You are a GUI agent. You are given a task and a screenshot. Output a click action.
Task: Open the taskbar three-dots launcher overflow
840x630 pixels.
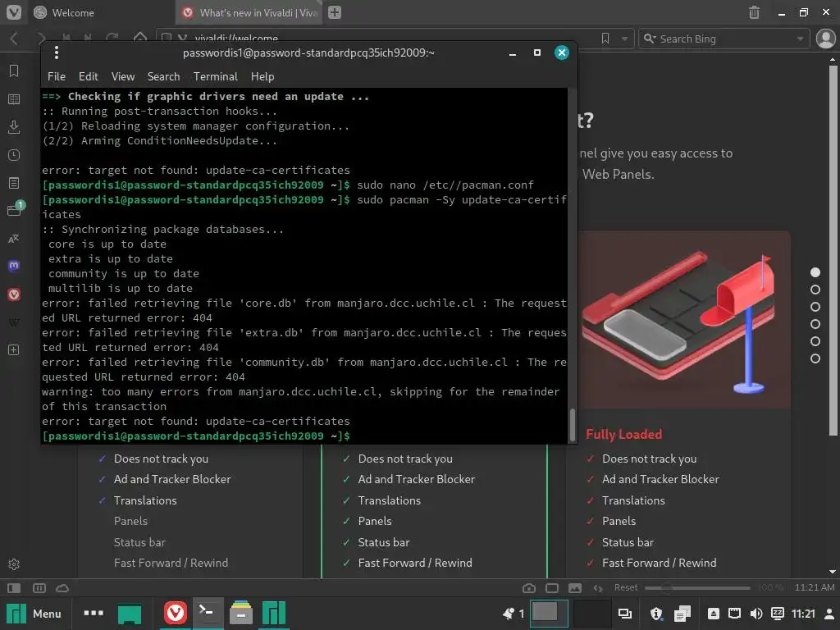tap(94, 613)
